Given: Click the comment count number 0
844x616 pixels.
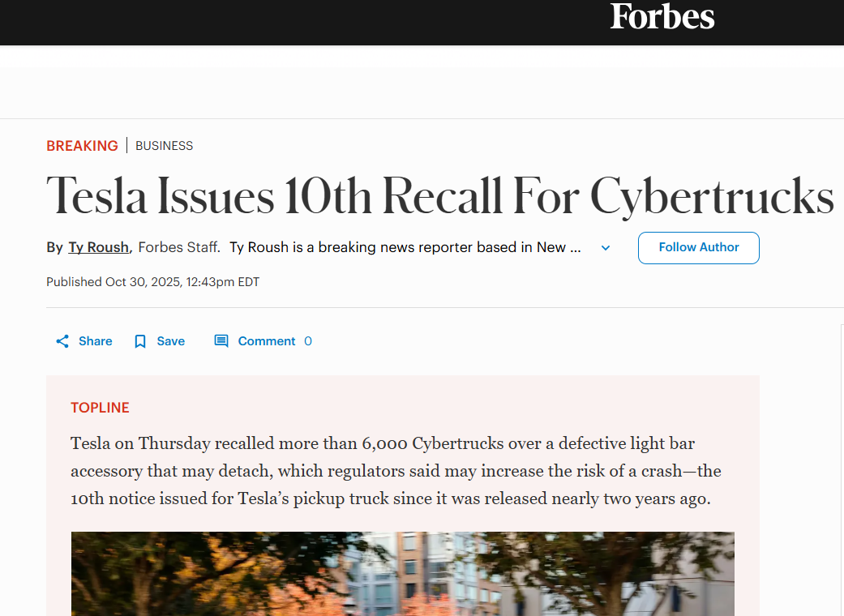Looking at the screenshot, I should (x=308, y=341).
